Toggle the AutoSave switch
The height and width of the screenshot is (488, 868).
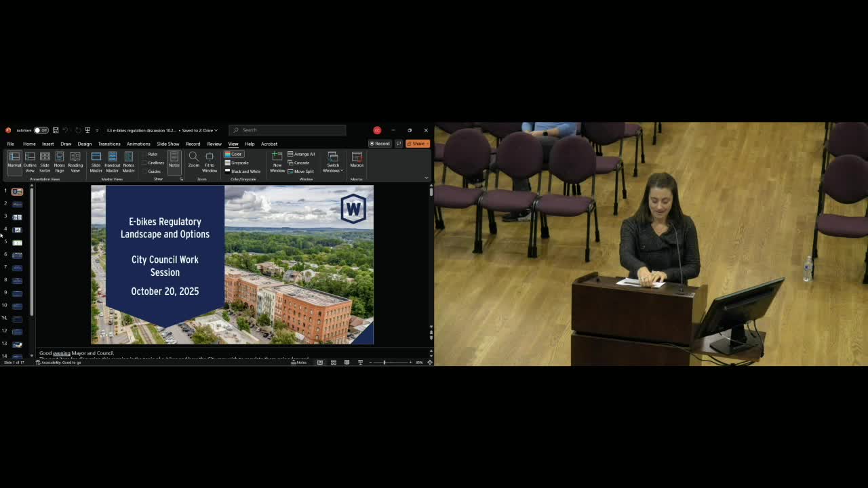(x=41, y=130)
